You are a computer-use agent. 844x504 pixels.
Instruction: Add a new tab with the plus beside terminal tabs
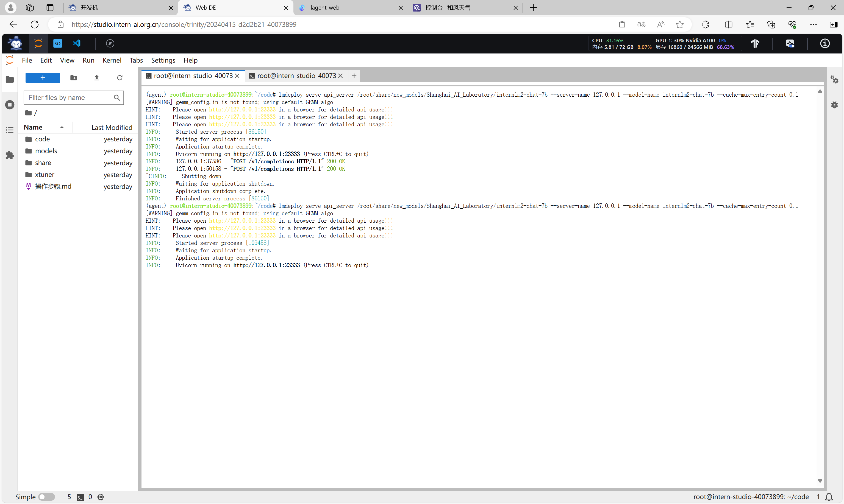tap(354, 76)
